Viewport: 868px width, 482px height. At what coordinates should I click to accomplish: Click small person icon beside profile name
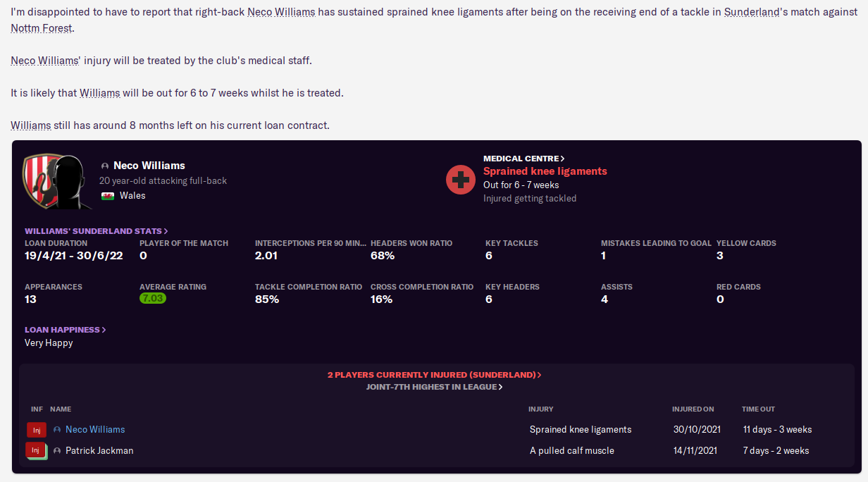(105, 166)
